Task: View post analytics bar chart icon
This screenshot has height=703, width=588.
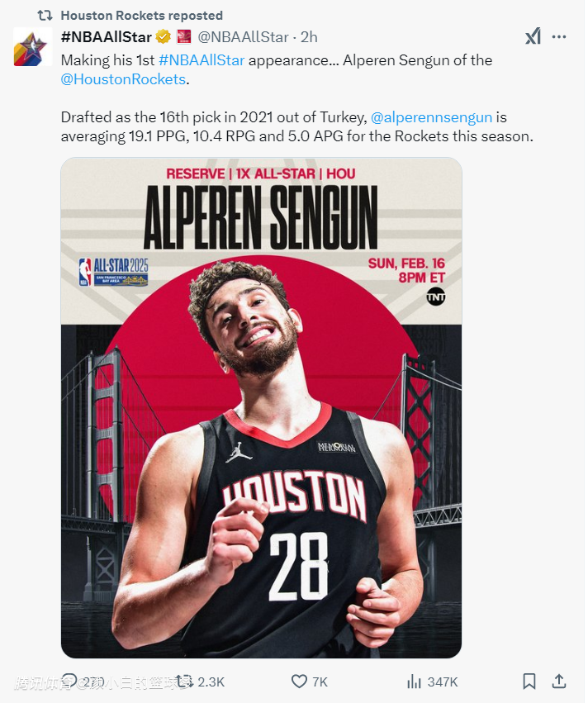Action: coord(414,682)
